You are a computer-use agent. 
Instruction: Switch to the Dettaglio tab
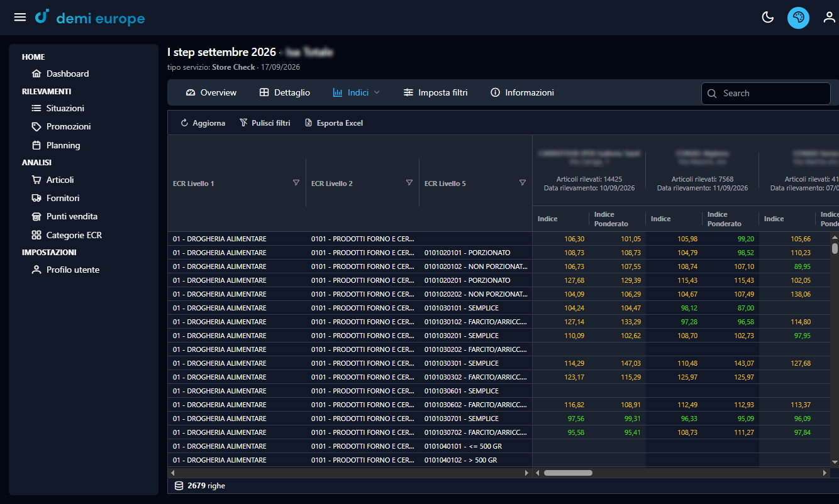[285, 92]
